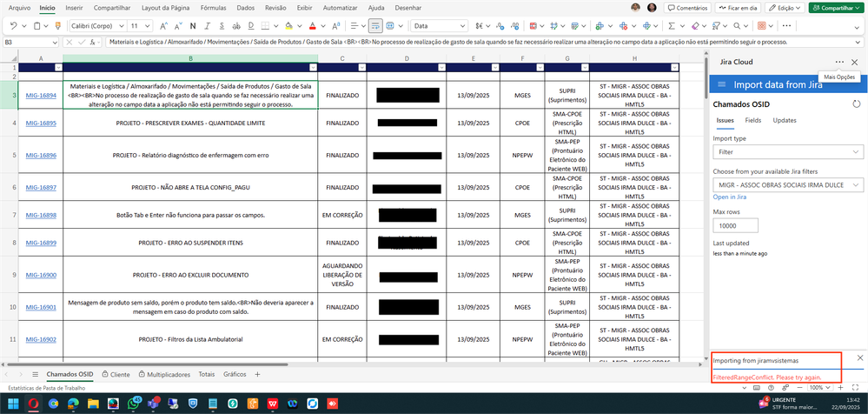This screenshot has height=414, width=868.
Task: Expand the Name Box B3 dropdown
Action: 54,42
